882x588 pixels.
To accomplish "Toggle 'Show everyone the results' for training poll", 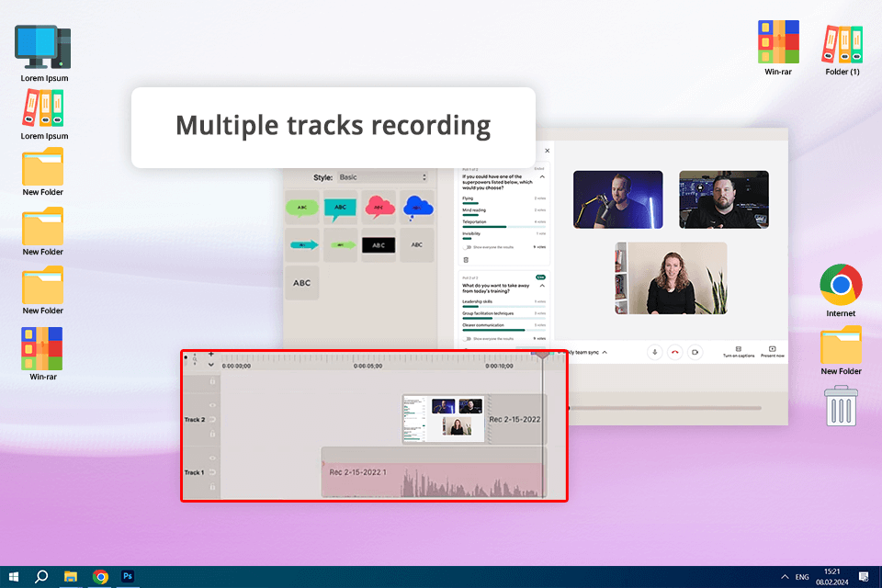I will coord(467,339).
